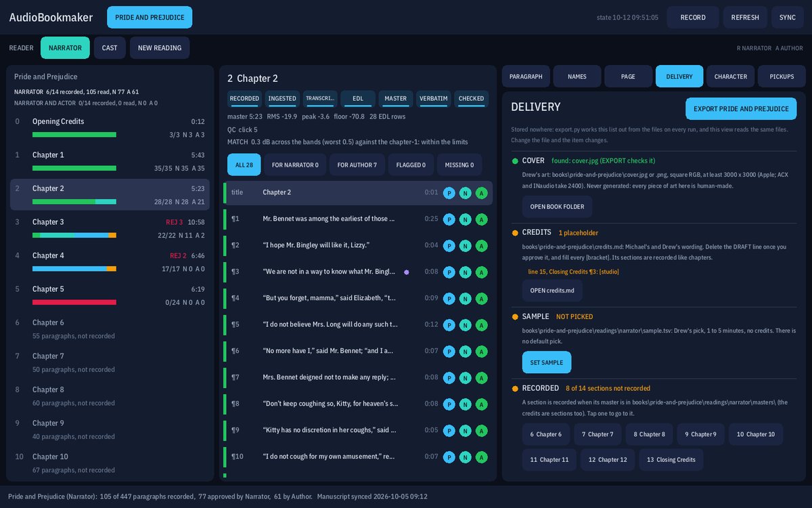Switch reader to NARRATOR
The height and width of the screenshot is (508, 812).
click(x=65, y=48)
